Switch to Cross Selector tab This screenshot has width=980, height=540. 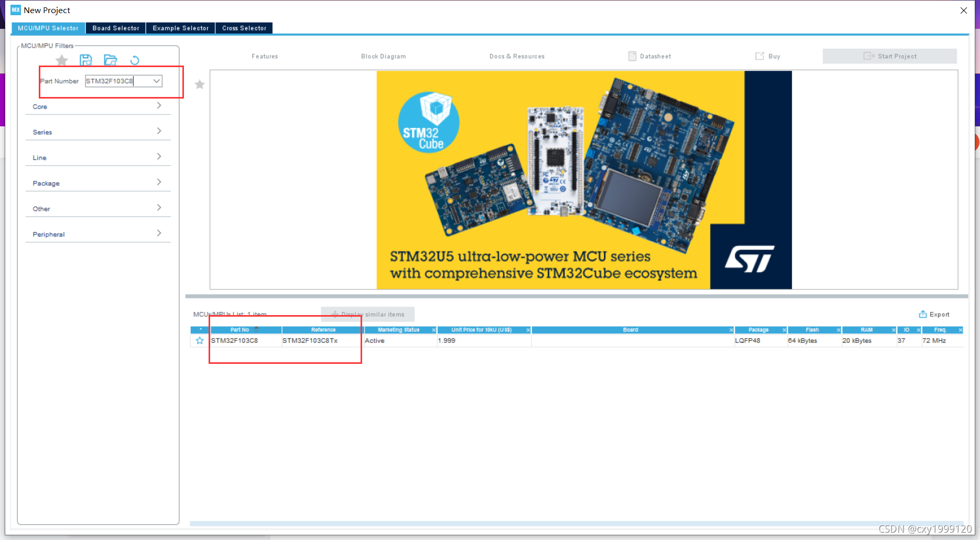click(x=244, y=28)
